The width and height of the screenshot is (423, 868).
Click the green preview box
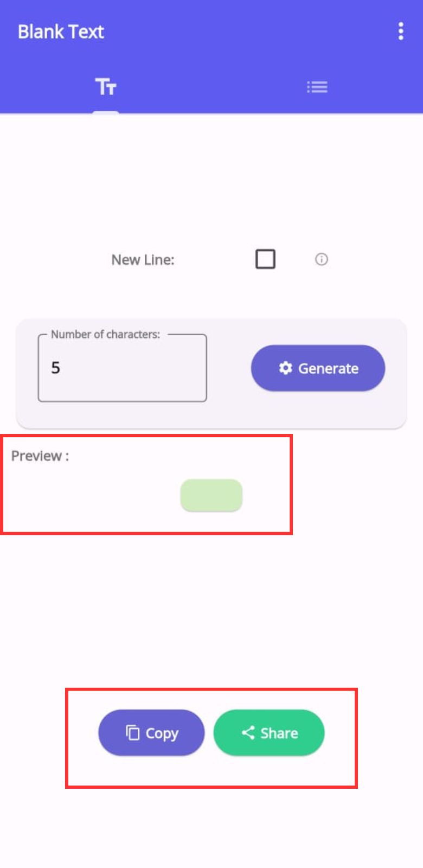pyautogui.click(x=211, y=495)
